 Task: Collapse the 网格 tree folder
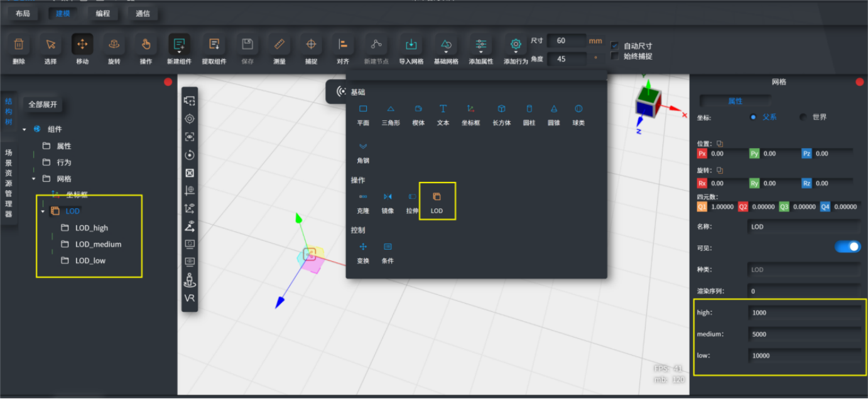click(x=34, y=179)
